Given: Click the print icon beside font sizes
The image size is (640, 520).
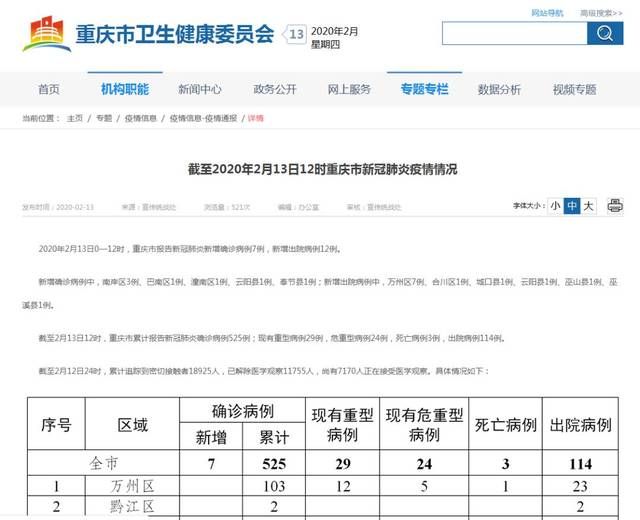Looking at the screenshot, I should [x=615, y=206].
